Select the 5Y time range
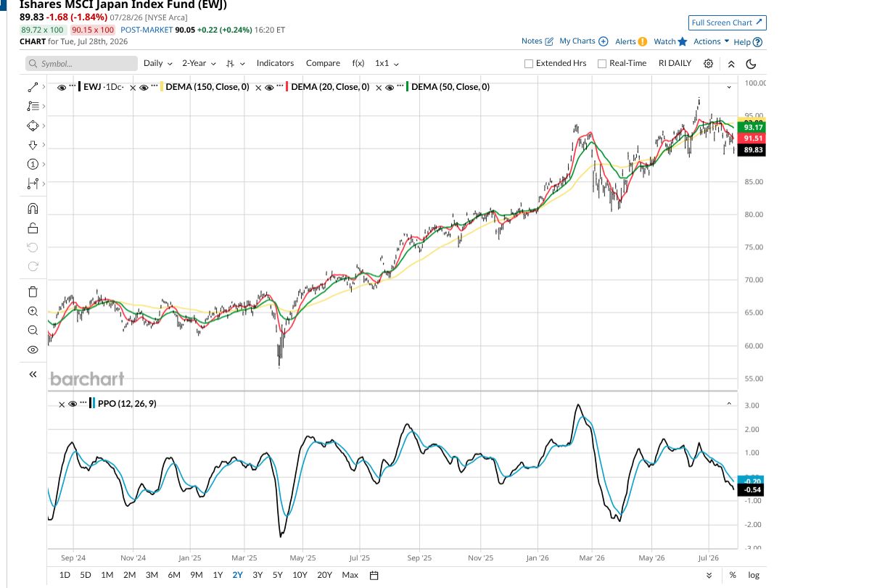This screenshot has width=877, height=588. (x=278, y=575)
